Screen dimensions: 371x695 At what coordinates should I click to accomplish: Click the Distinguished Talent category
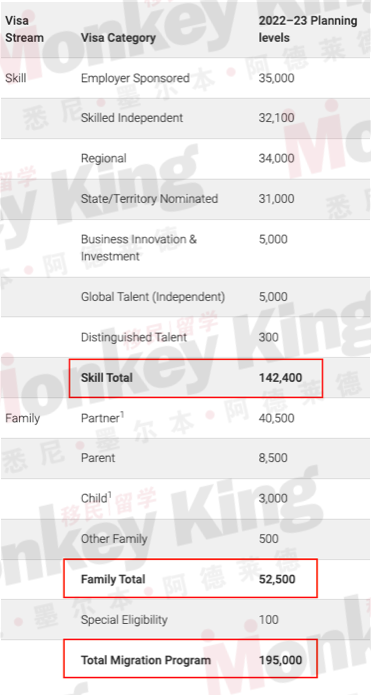coord(134,337)
